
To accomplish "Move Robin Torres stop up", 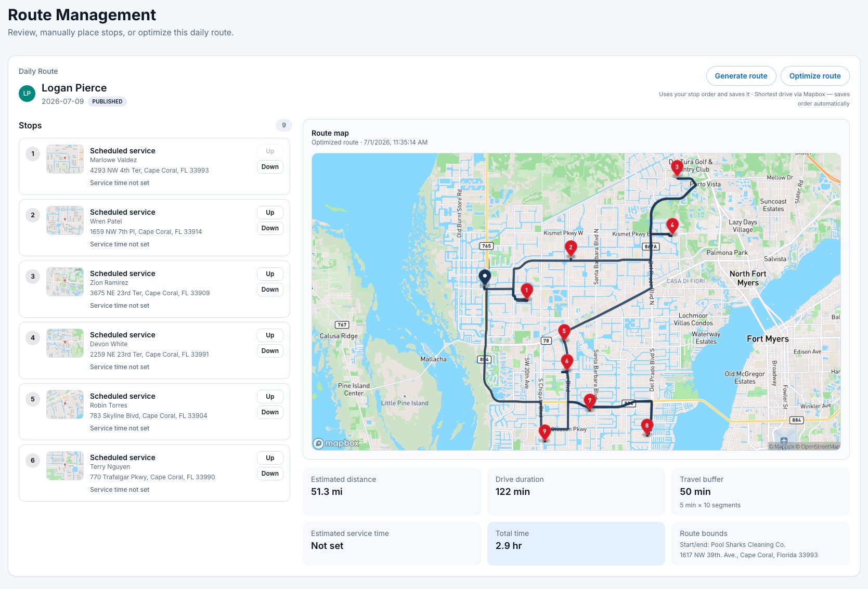I will 270,397.
